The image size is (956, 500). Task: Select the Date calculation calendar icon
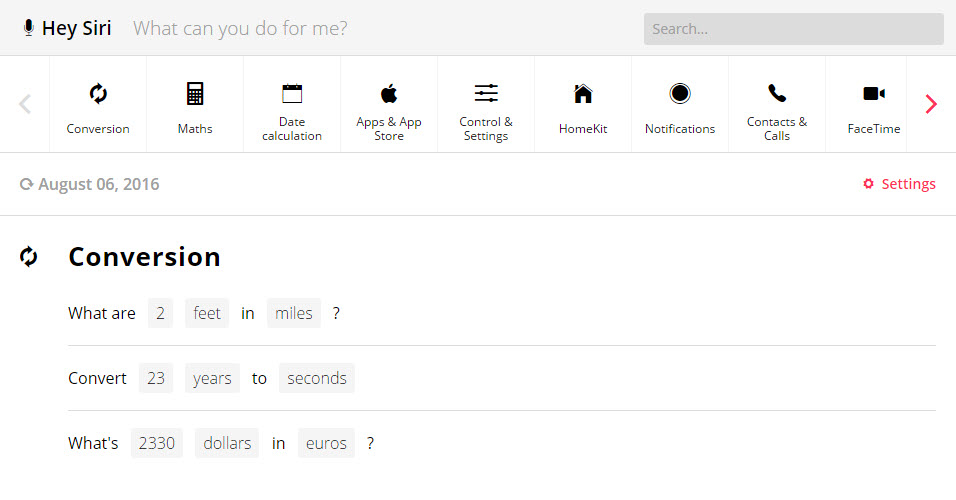coord(292,94)
